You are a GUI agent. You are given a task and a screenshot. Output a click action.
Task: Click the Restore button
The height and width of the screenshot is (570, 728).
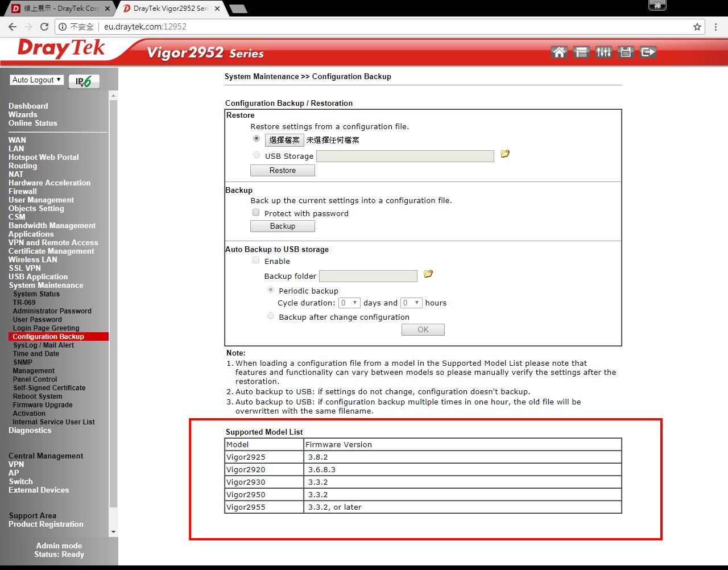tap(283, 170)
